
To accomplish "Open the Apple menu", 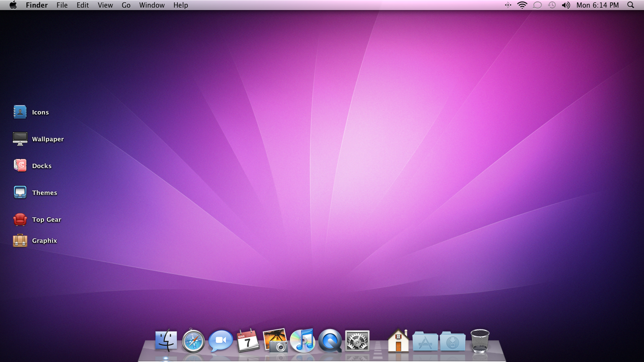I will (x=13, y=5).
